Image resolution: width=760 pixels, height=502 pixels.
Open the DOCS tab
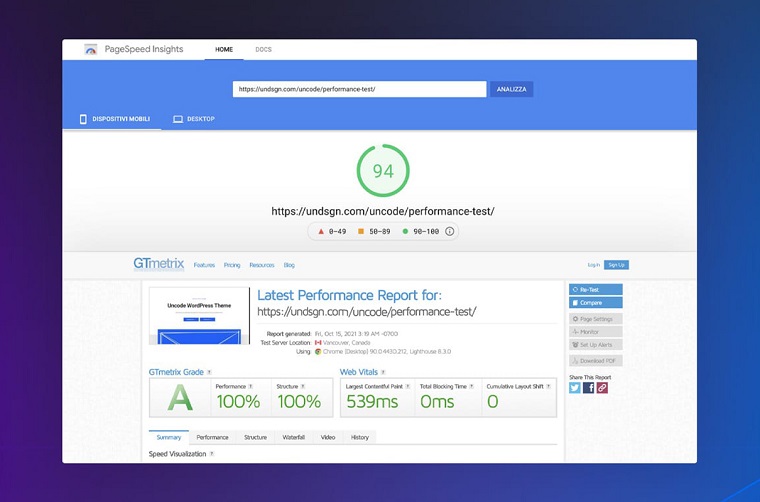click(263, 49)
